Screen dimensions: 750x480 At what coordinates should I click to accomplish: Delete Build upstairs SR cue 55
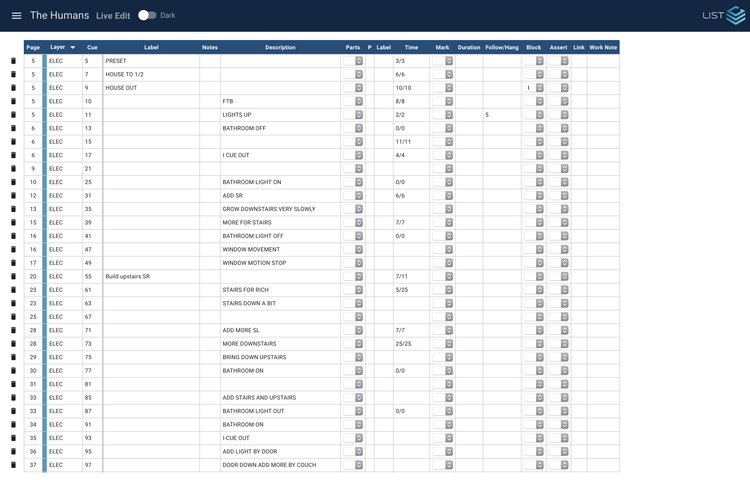[x=13, y=276]
